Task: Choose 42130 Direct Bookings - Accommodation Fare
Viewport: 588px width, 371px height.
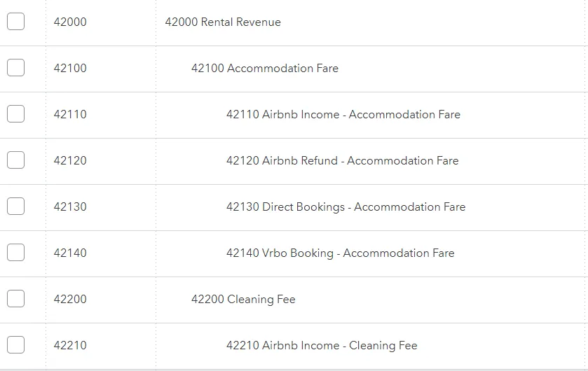Action: (346, 207)
